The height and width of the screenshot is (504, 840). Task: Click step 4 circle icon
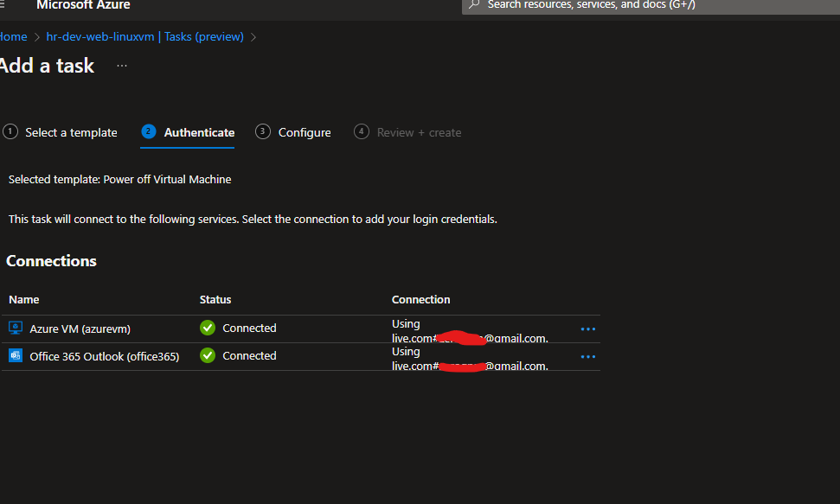[361, 131]
